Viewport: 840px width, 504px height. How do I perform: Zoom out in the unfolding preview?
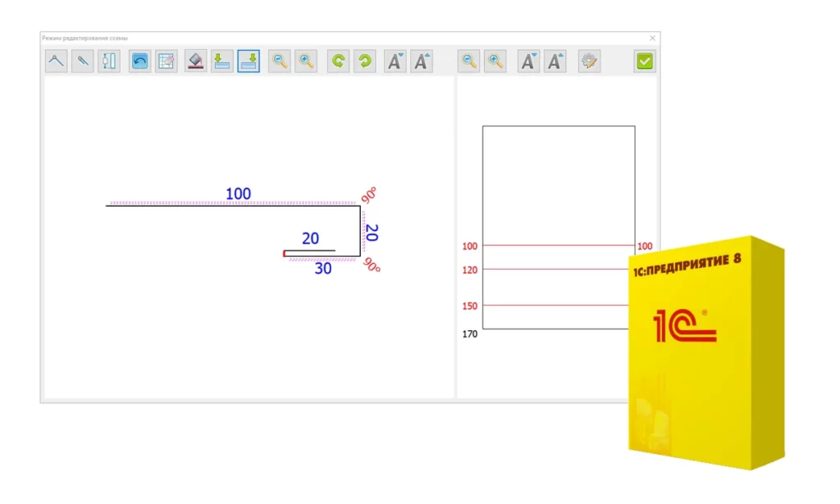point(468,61)
